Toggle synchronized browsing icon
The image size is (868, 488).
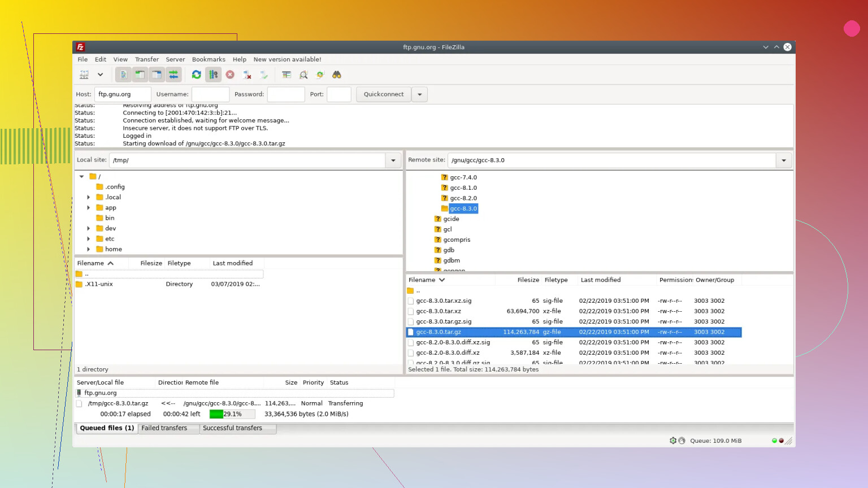(320, 75)
